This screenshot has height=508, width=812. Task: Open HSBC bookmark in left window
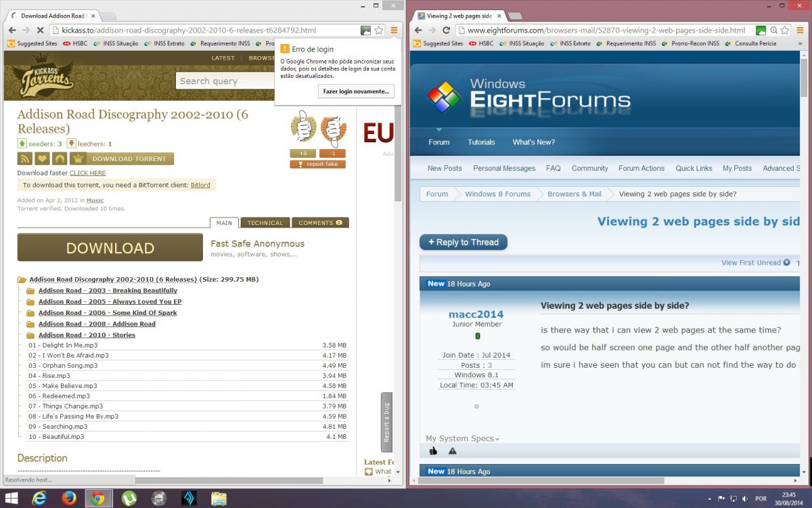point(75,43)
